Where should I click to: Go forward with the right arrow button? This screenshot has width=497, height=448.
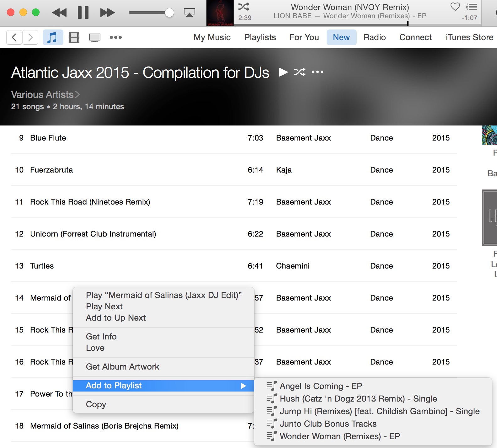pos(30,37)
